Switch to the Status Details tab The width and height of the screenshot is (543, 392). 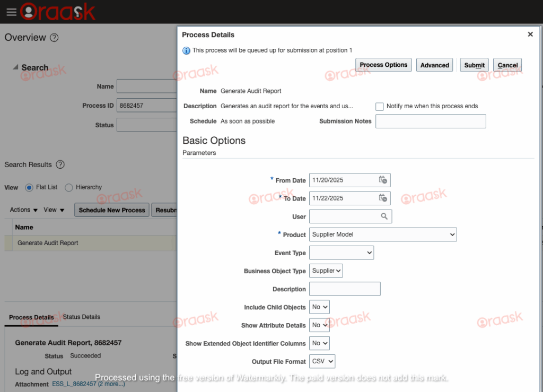pos(81,317)
